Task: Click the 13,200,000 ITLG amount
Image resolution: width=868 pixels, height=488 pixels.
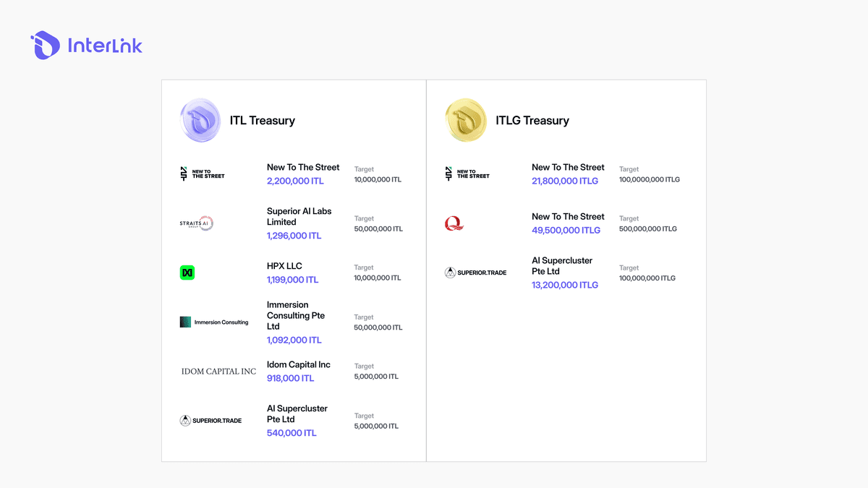Action: pos(565,285)
